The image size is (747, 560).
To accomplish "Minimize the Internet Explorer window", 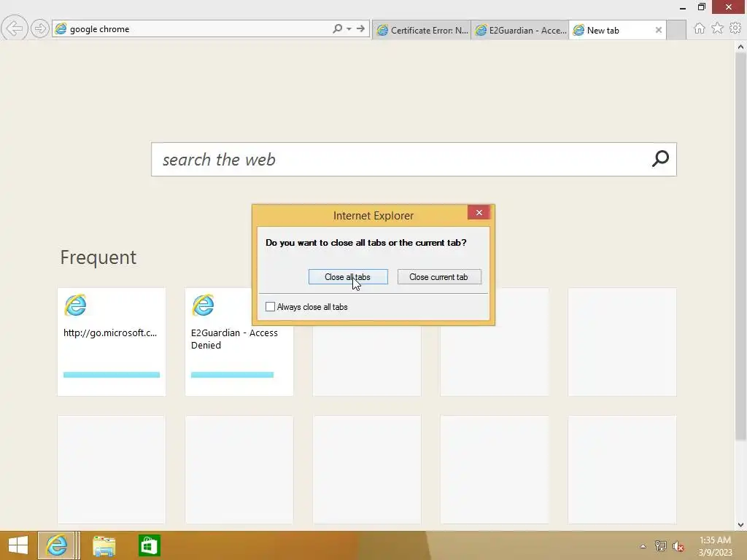I will click(682, 7).
